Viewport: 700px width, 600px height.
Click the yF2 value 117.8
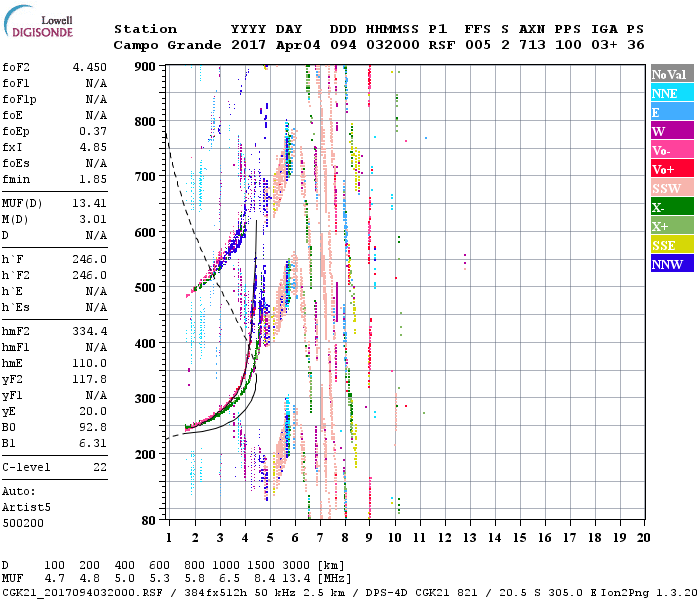click(90, 379)
